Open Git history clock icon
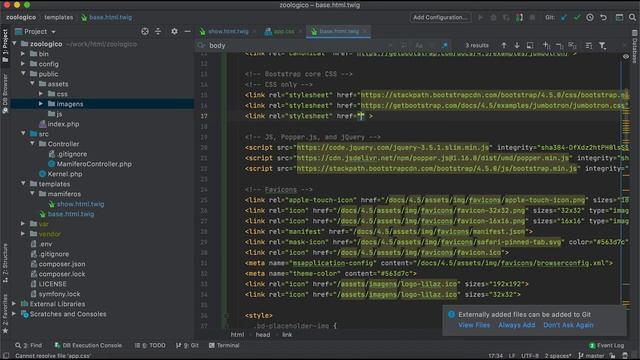640x360 pixels. [x=590, y=18]
